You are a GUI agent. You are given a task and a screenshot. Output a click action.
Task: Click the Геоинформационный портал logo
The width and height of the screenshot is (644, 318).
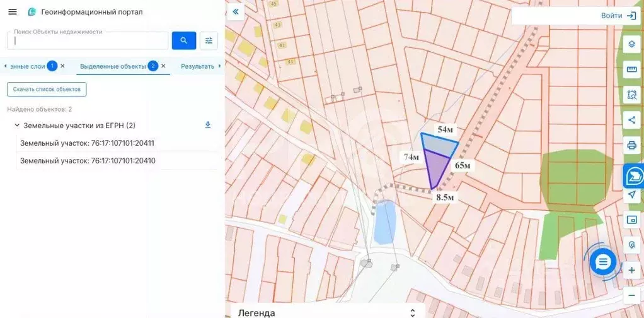click(x=32, y=12)
